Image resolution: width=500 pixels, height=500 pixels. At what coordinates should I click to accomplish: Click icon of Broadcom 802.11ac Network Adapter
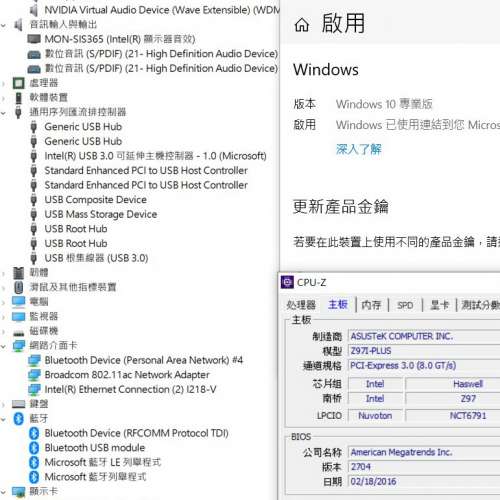click(34, 375)
